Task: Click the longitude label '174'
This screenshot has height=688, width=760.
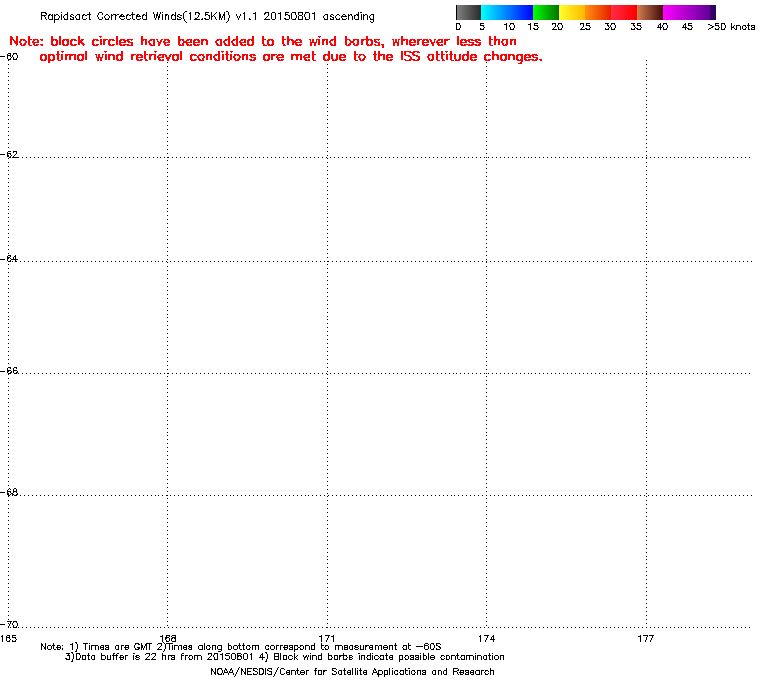Action: coord(487,639)
